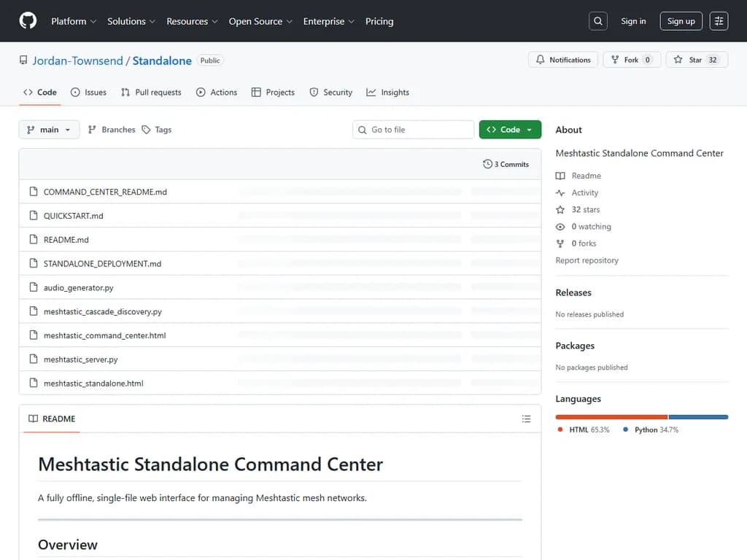Expand the green Code dropdown

tap(509, 128)
